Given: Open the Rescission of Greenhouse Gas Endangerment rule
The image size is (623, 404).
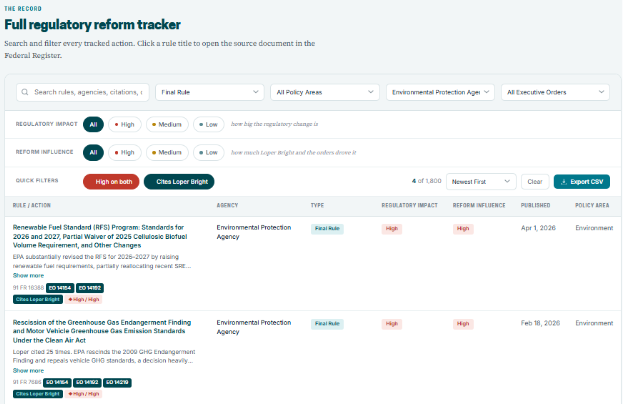Looking at the screenshot, I should (102, 331).
